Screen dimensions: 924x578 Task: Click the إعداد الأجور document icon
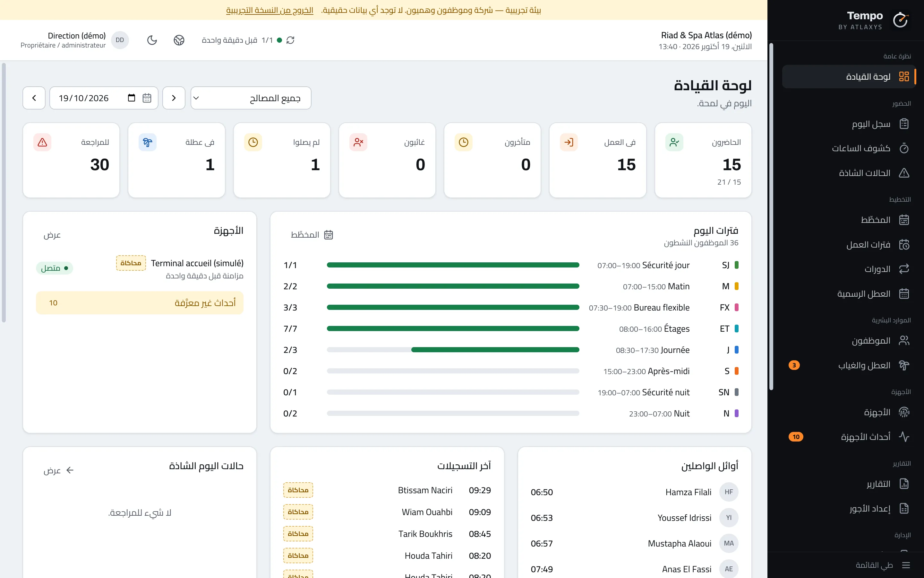pyautogui.click(x=904, y=509)
